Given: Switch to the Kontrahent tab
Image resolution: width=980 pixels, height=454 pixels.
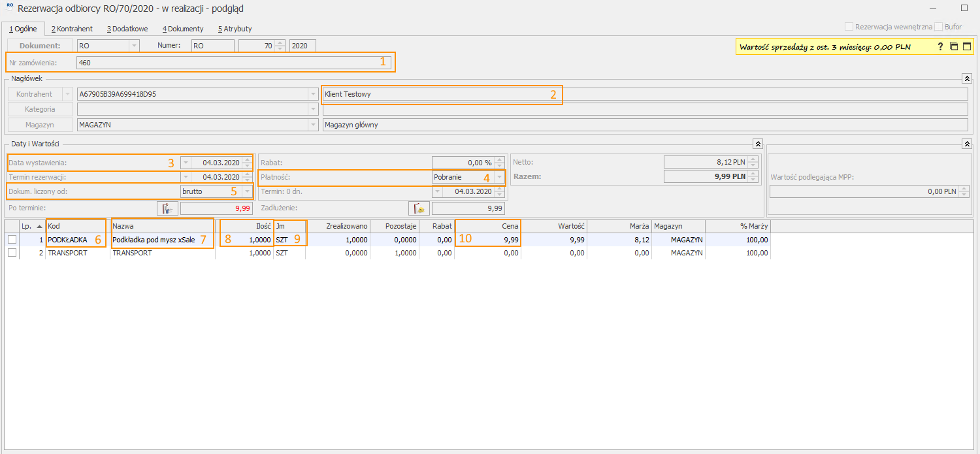Looking at the screenshot, I should pos(72,29).
